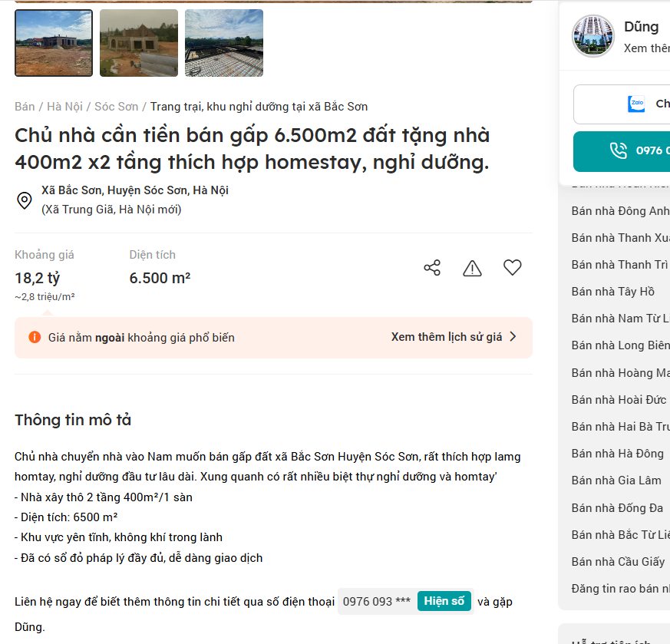
Task: Click the address Xã Bắc Sơn, Huyện Sóc Sơn
Action: (134, 190)
